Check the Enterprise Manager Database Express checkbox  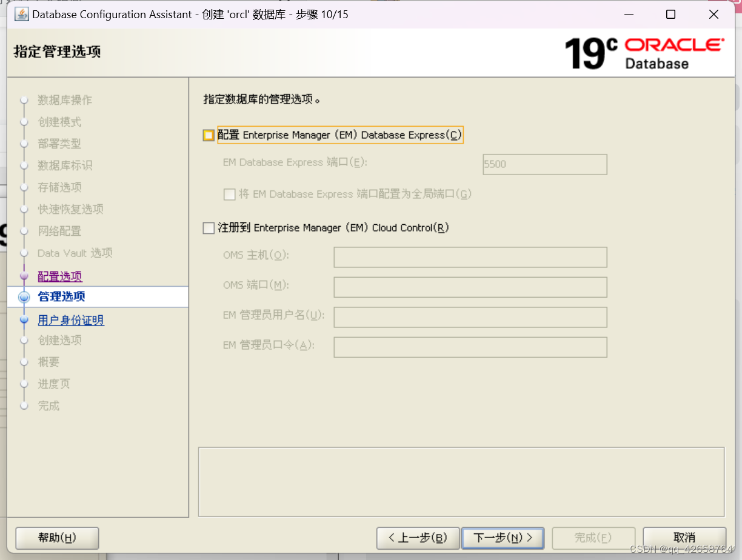209,136
